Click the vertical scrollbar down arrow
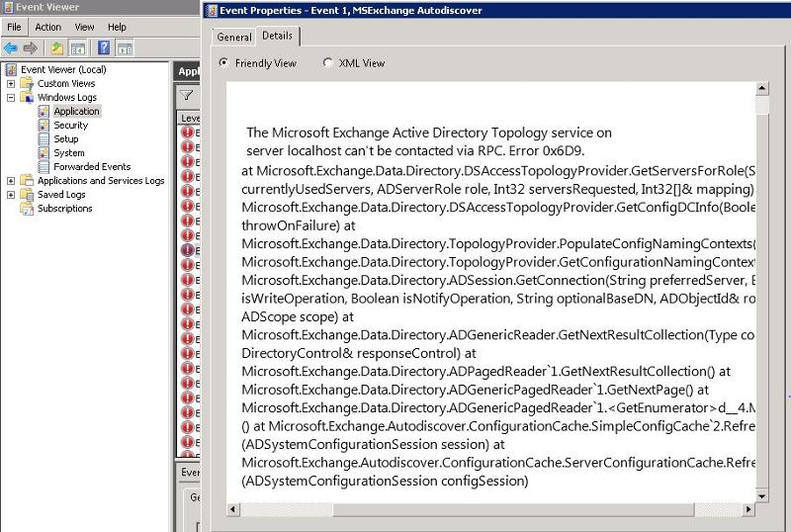The width and height of the screenshot is (791, 532). coord(761,496)
